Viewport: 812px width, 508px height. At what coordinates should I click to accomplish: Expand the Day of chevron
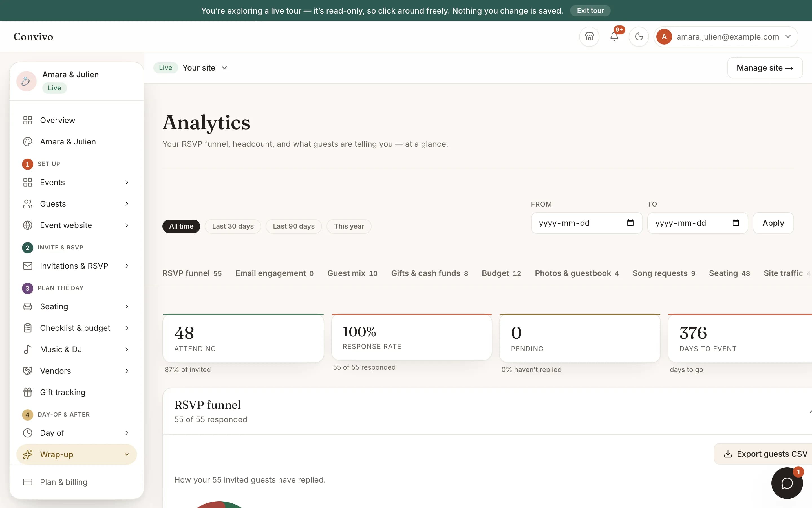pos(127,433)
